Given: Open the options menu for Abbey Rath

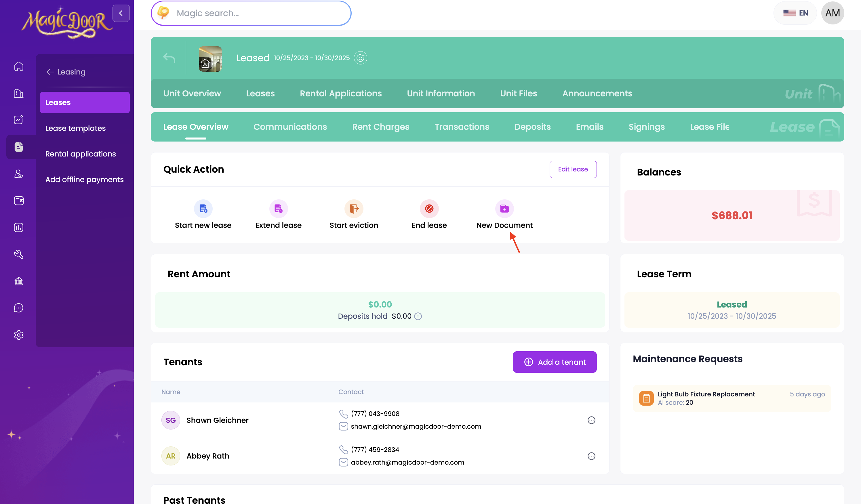Looking at the screenshot, I should pyautogui.click(x=591, y=456).
